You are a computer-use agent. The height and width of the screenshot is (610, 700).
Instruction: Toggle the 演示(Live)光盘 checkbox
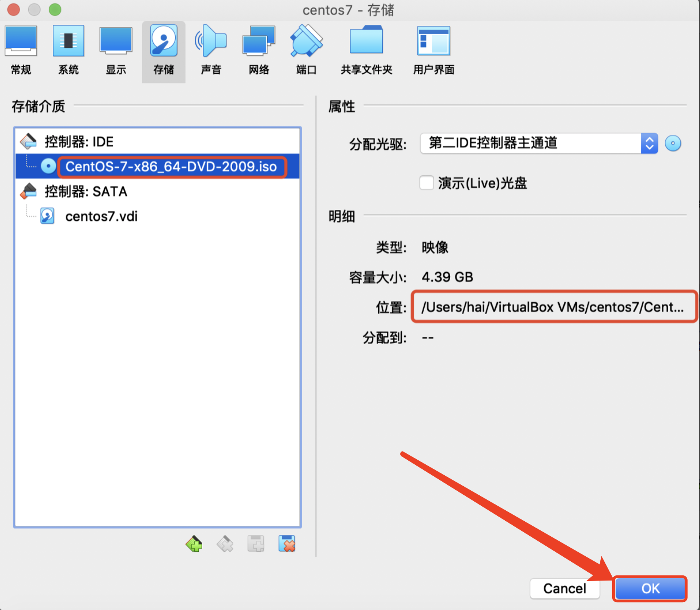click(x=426, y=183)
